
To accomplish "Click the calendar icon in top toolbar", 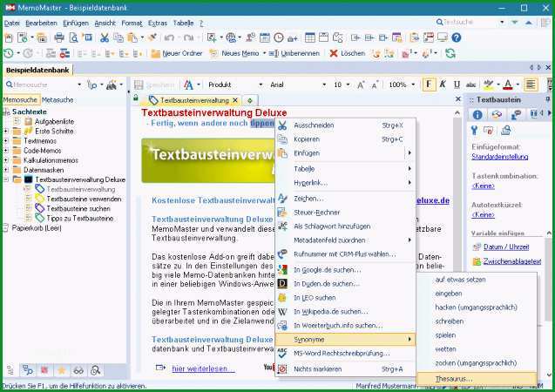I will click(x=264, y=37).
